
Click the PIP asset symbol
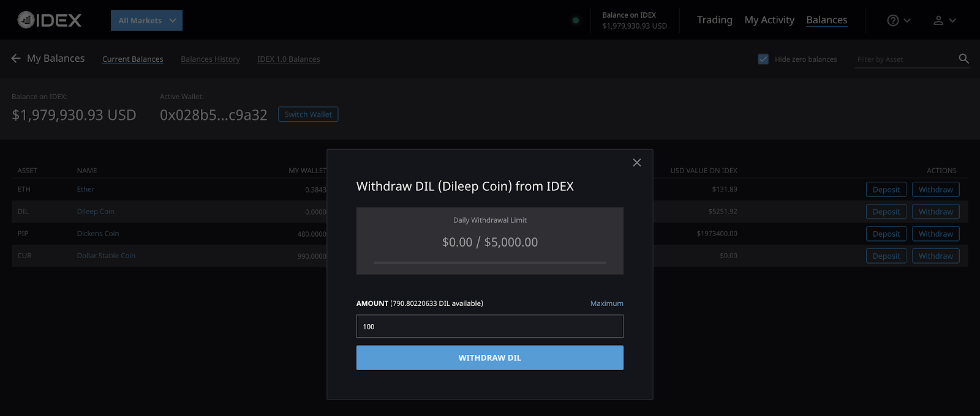[x=23, y=234]
